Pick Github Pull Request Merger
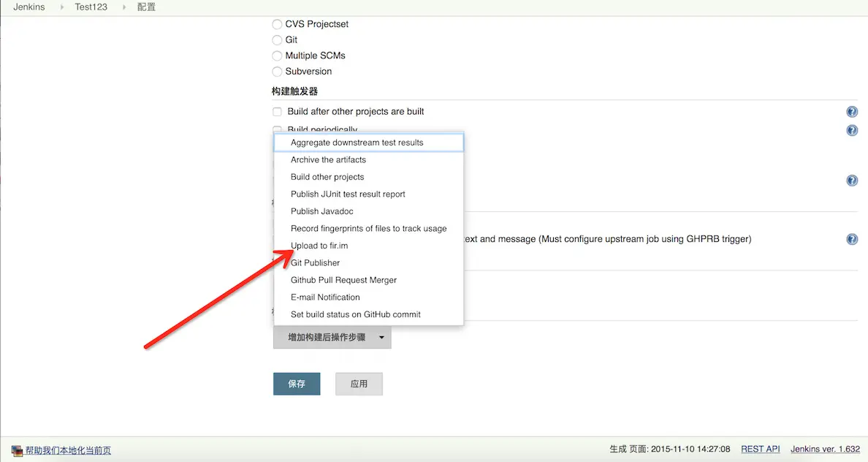This screenshot has width=868, height=462. (369, 280)
